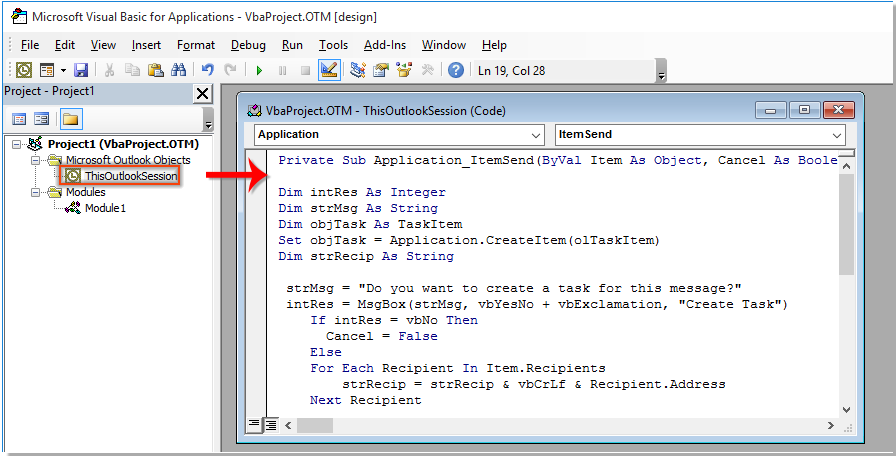Open the Format menu
The height and width of the screenshot is (456, 896).
(196, 45)
